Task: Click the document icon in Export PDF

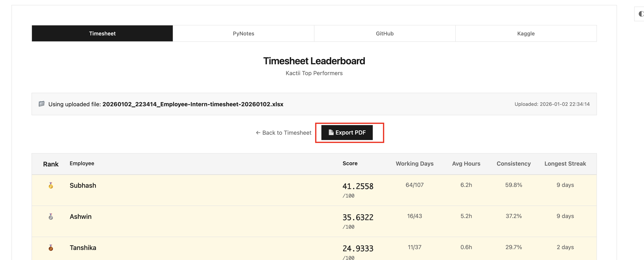Action: (331, 132)
